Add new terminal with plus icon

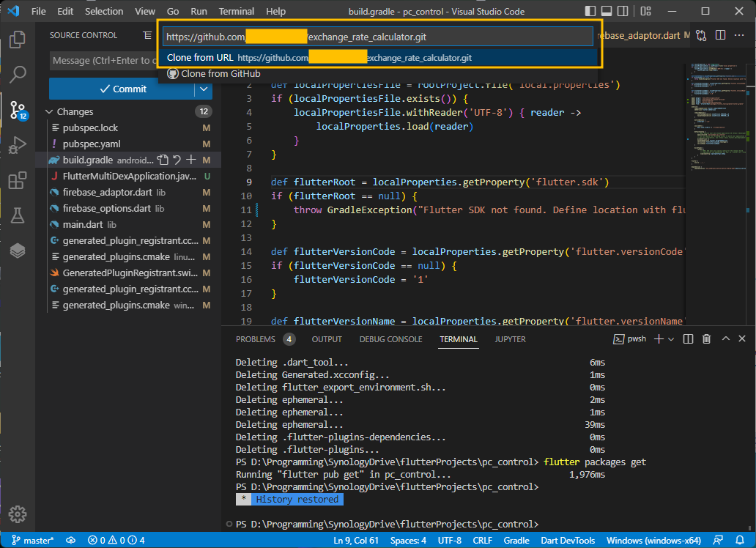click(x=659, y=339)
